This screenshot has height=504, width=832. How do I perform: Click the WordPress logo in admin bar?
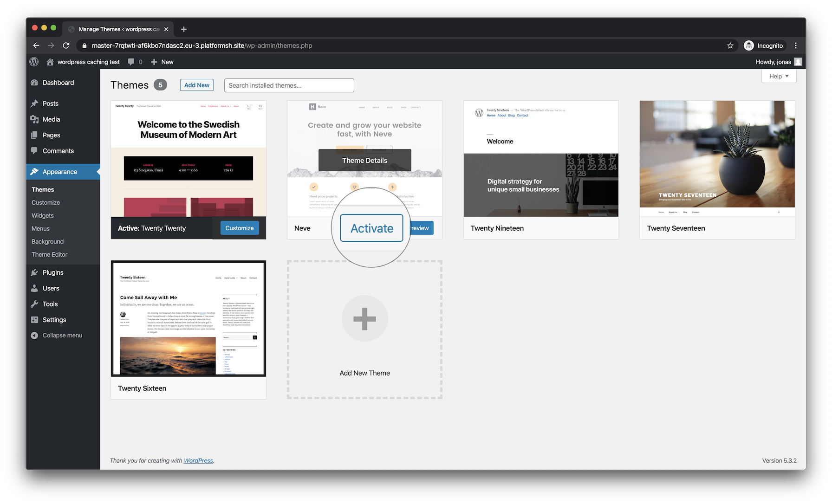[34, 62]
